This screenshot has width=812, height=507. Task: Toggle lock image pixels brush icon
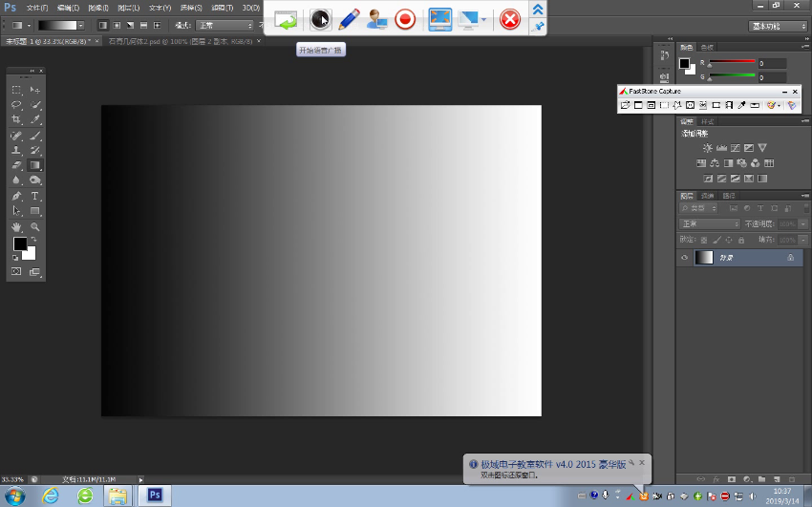716,240
